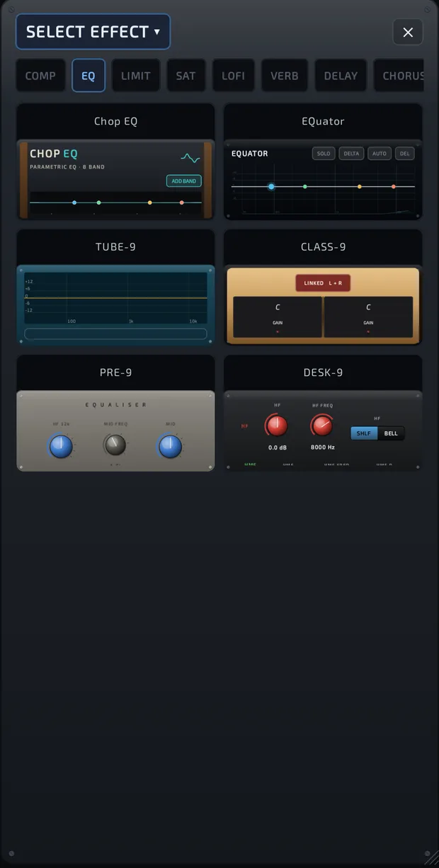
Task: Click the MID blue knob on PRE-9
Action: (170, 446)
